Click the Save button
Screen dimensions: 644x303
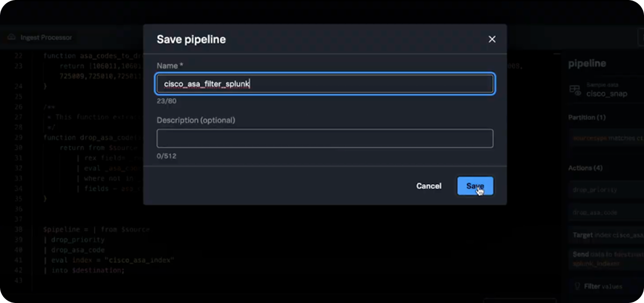475,186
